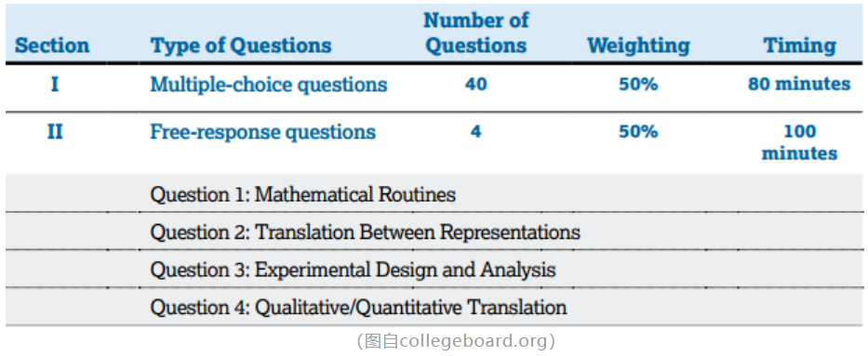Select the 100 minutes timing cell
Screen dimensions: 868x356
click(799, 142)
